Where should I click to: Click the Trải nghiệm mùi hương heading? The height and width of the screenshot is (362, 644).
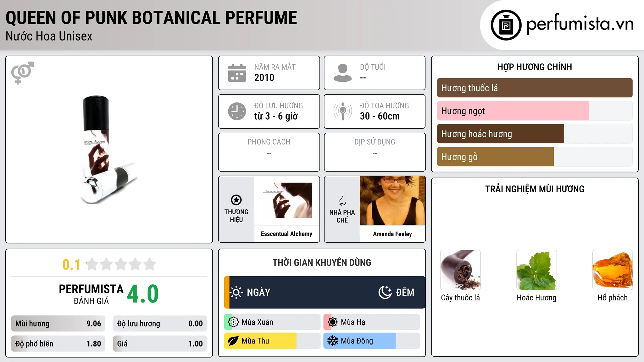pyautogui.click(x=535, y=189)
